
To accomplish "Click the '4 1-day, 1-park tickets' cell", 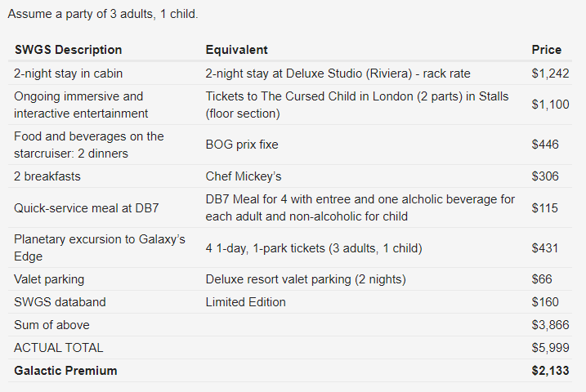I will point(314,248).
